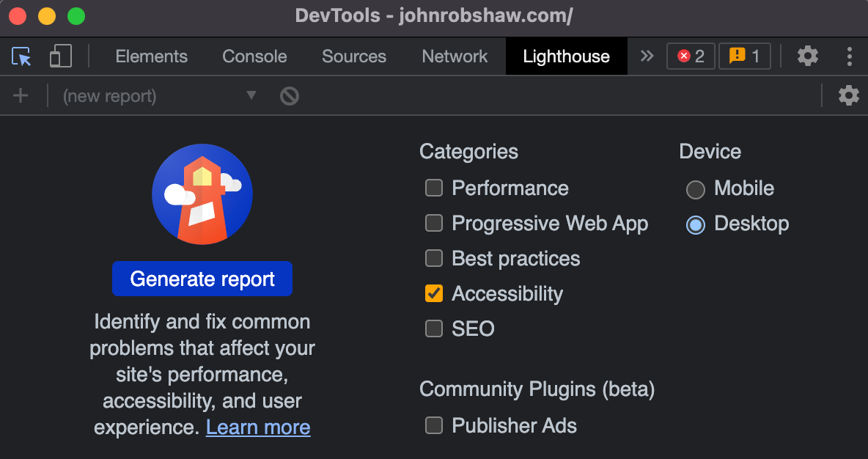Uncheck the Accessibility category checkbox
868x459 pixels.
(x=434, y=294)
